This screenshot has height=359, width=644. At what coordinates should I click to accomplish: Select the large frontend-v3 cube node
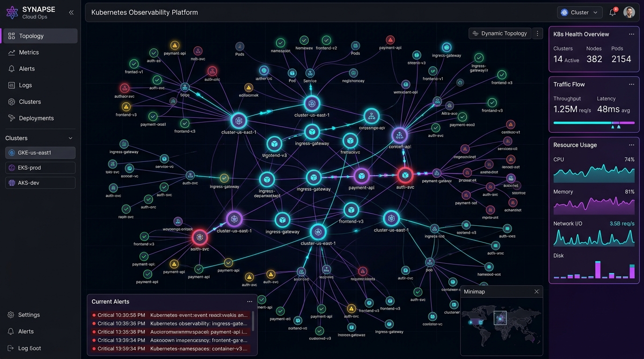(x=351, y=210)
